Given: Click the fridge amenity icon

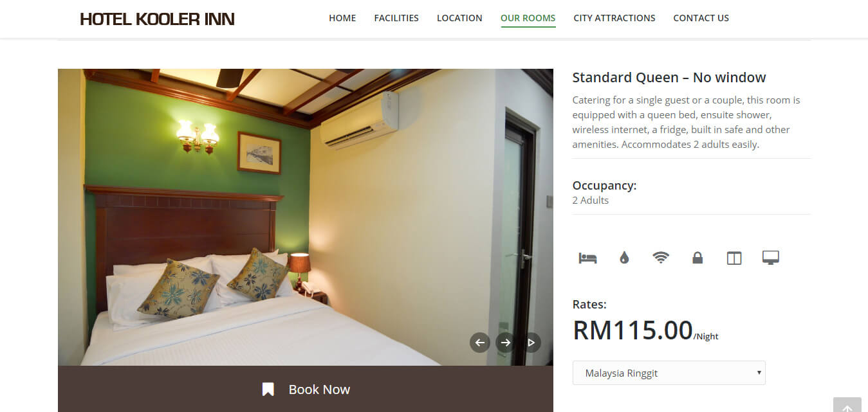Looking at the screenshot, I should click(734, 258).
